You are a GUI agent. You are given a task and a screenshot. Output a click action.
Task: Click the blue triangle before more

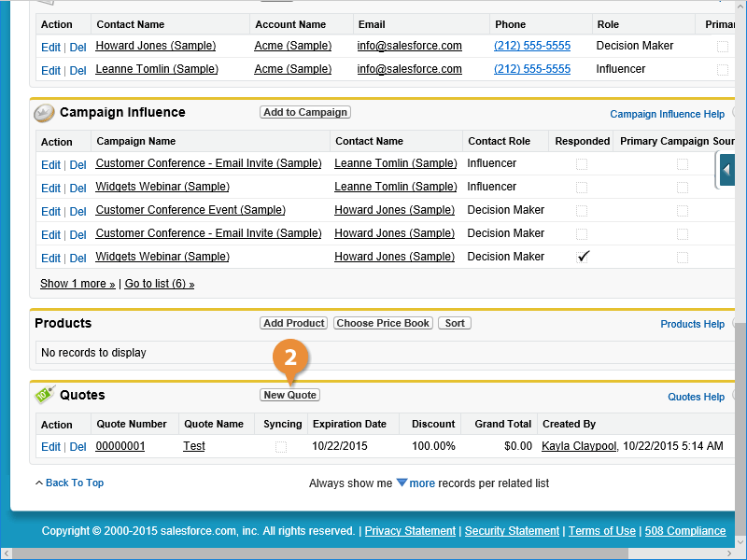pos(402,483)
